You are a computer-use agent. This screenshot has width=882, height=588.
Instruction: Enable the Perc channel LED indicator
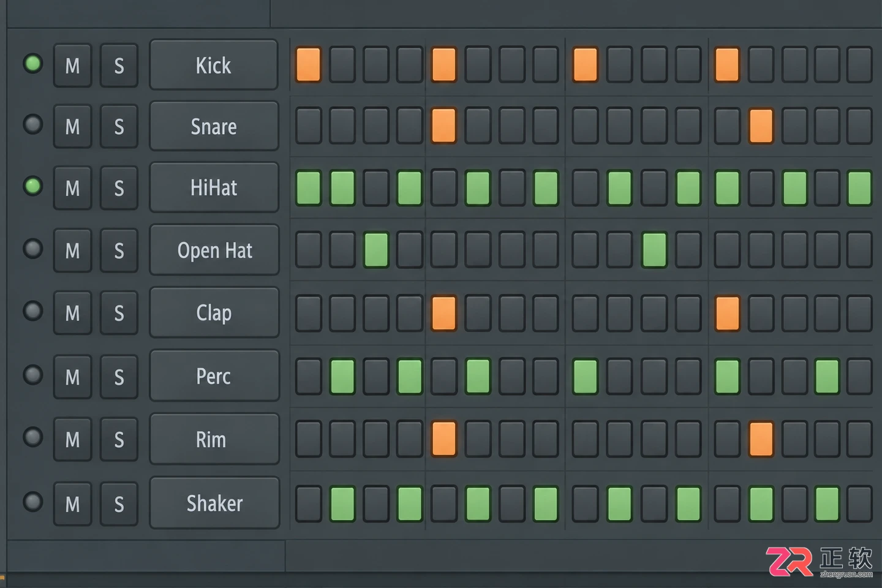click(32, 374)
